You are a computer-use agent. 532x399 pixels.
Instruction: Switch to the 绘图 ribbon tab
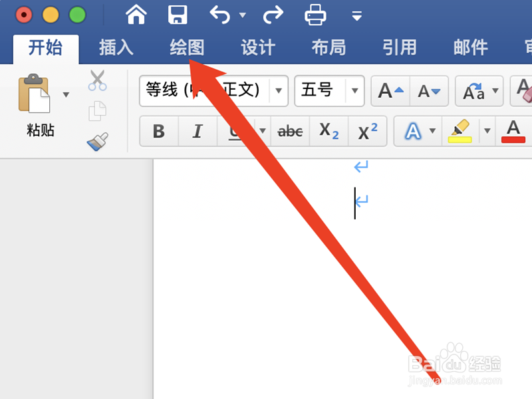coord(186,47)
